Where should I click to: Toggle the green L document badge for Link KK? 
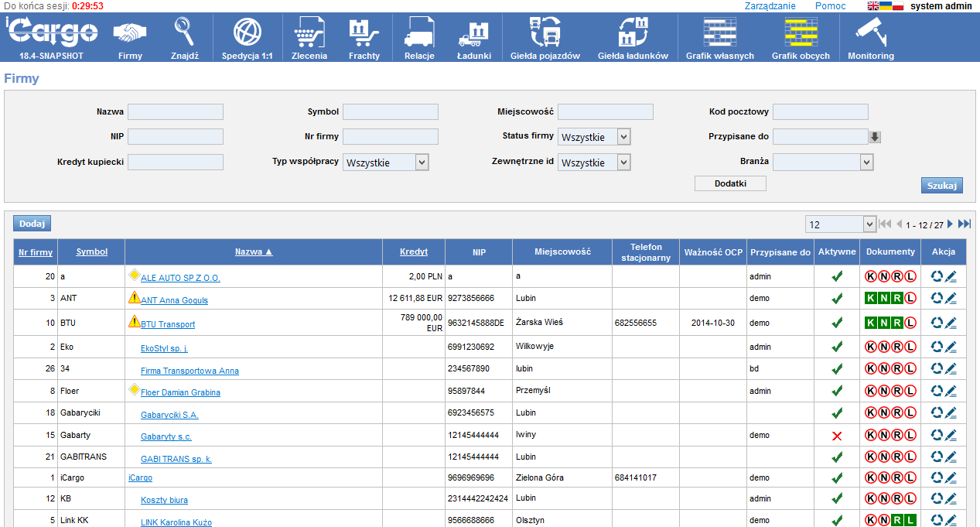click(910, 521)
